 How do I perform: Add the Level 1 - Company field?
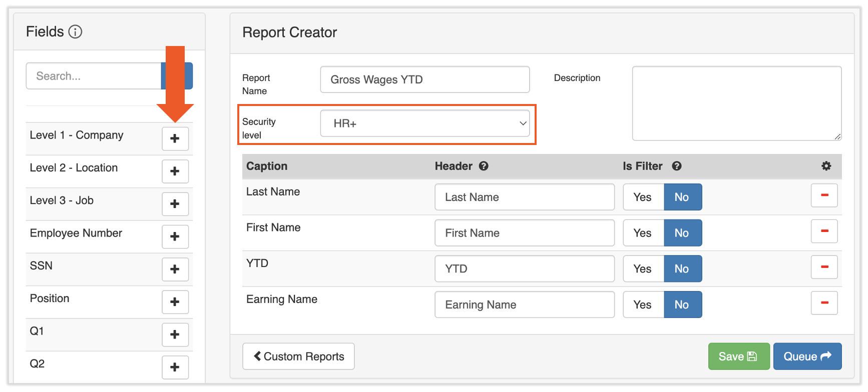[x=175, y=138]
